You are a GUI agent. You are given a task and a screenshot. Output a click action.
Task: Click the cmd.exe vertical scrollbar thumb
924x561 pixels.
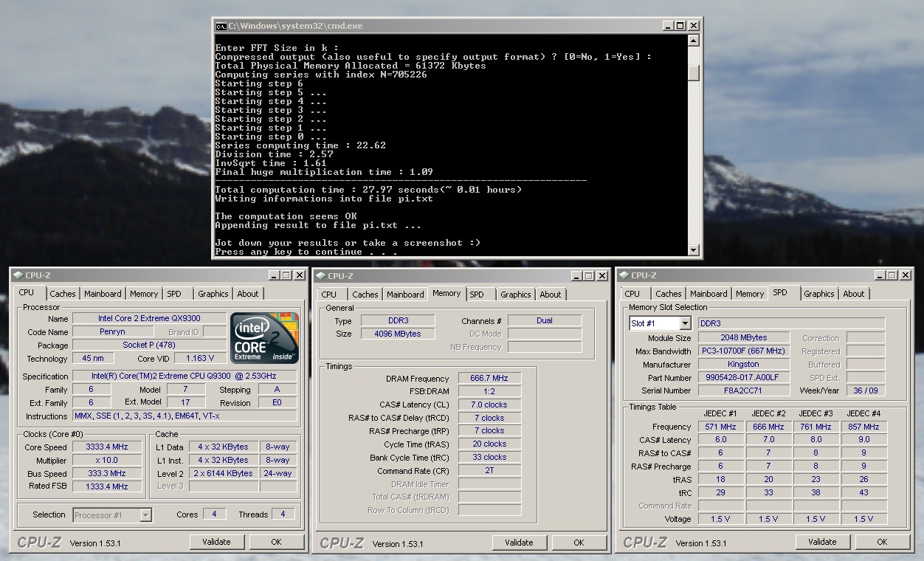(x=694, y=72)
